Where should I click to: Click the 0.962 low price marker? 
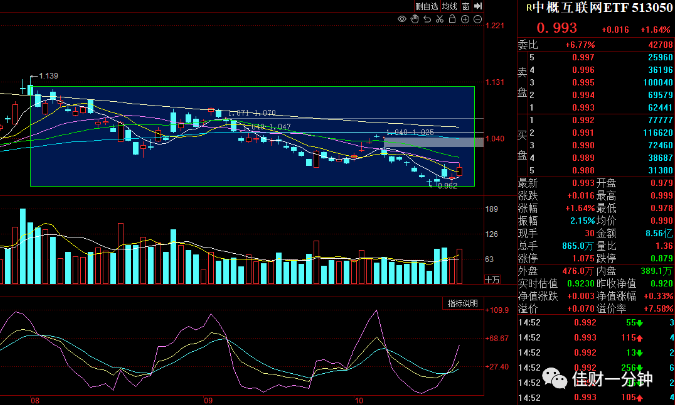[448, 186]
